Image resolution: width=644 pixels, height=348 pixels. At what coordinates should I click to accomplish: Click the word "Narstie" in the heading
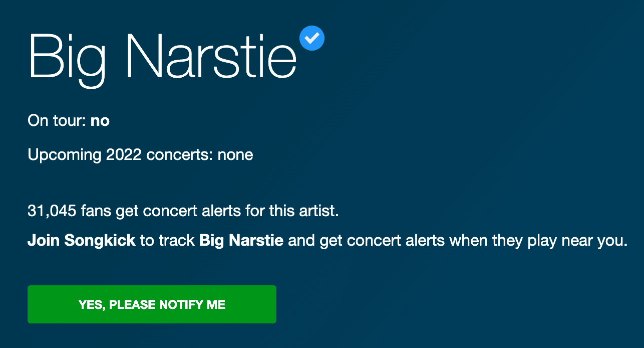(x=211, y=55)
